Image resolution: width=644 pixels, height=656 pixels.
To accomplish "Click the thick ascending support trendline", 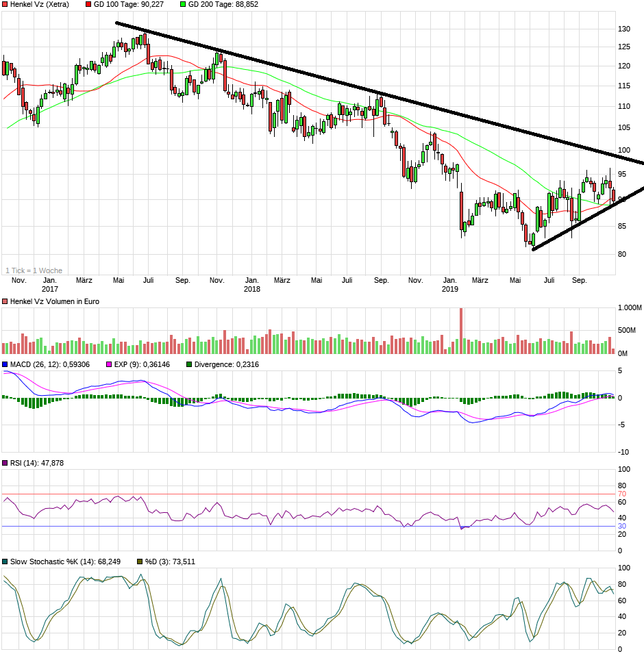I will pos(588,219).
